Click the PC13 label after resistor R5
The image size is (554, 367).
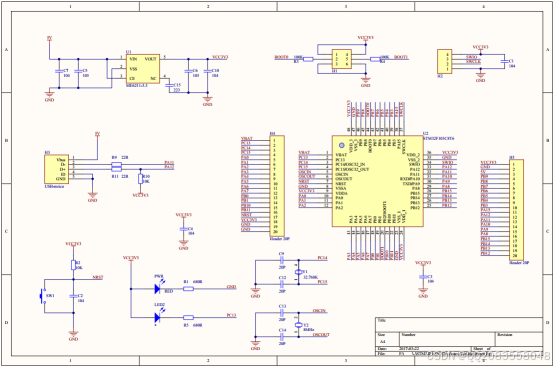(231, 315)
